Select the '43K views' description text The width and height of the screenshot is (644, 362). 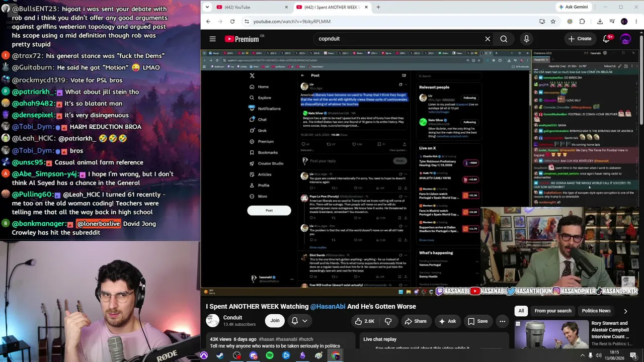point(220,339)
